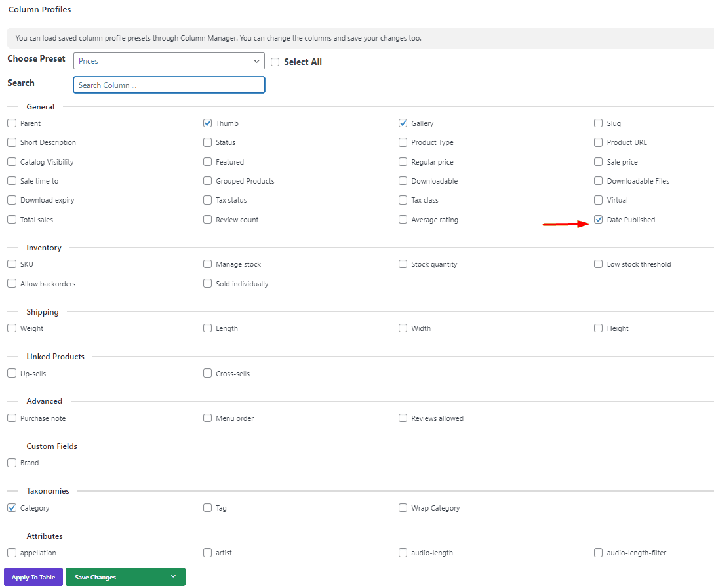Screen dimensions: 714x588
Task: Enable the Brand custom field
Action: click(x=11, y=462)
